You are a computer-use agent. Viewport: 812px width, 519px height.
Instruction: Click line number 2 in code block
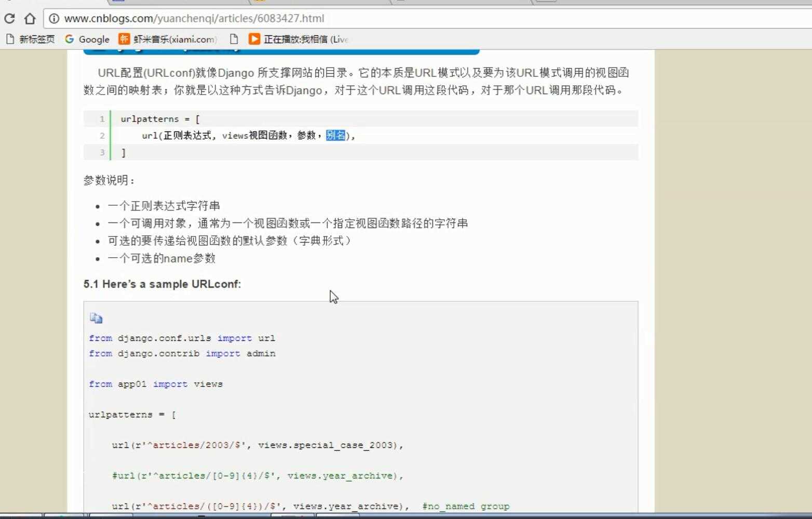(102, 136)
